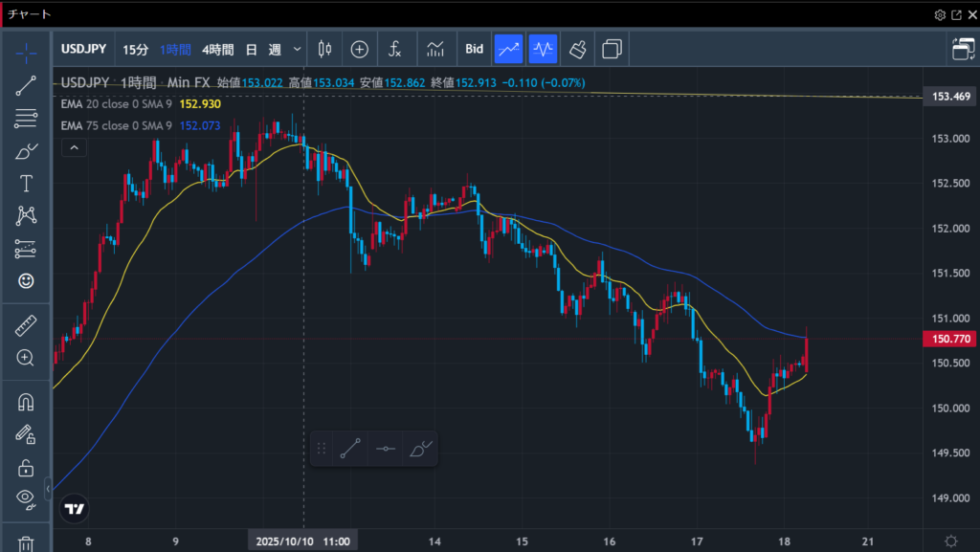Viewport: 980px width, 552px height.
Task: Select the zoom in magnifier tool
Action: click(26, 359)
